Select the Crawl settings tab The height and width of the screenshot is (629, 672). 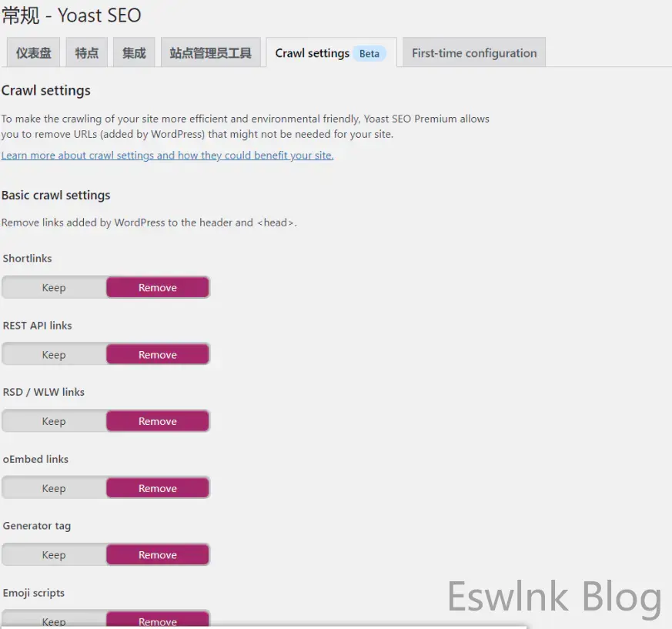point(313,53)
